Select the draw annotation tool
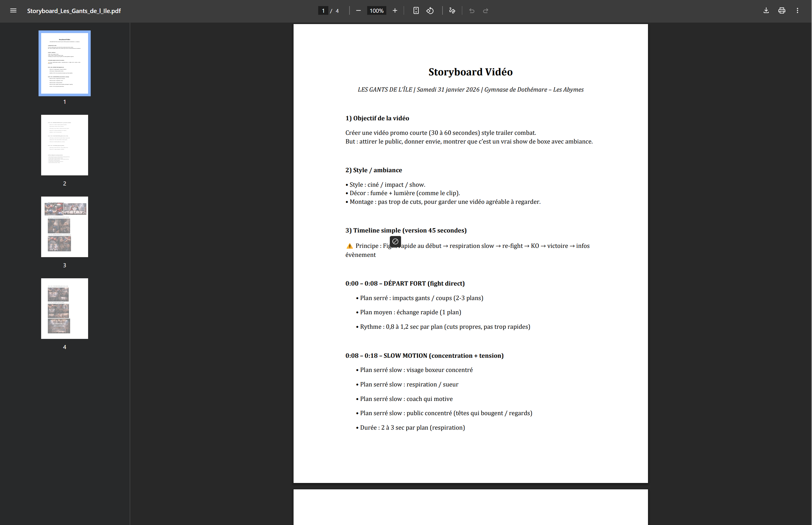Screen dimensions: 812x525 [452, 10]
